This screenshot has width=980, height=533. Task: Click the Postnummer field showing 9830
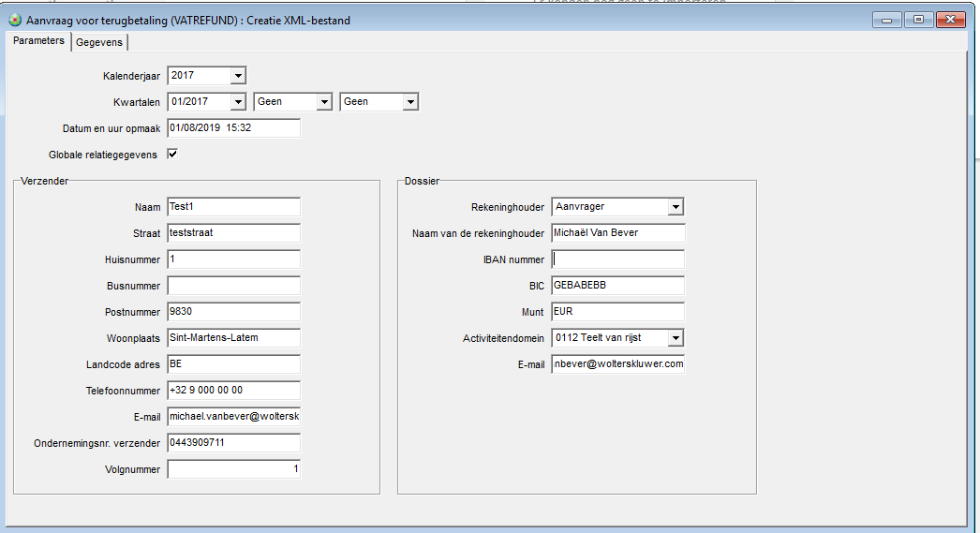point(233,312)
